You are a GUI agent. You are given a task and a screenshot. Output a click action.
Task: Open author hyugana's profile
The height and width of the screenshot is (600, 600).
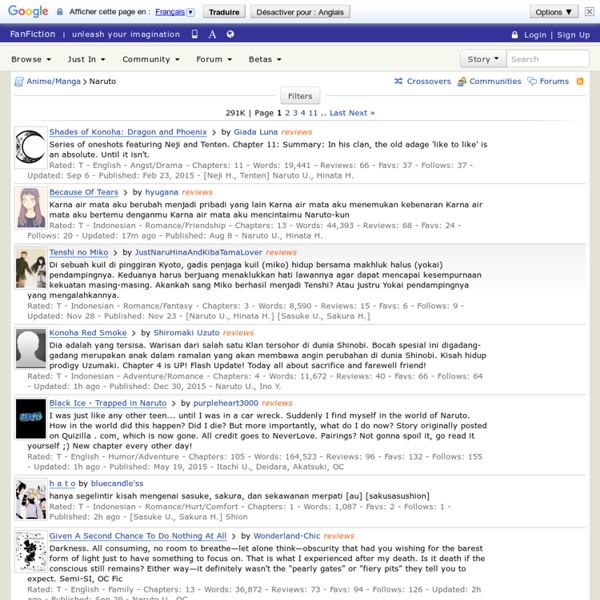point(161,192)
